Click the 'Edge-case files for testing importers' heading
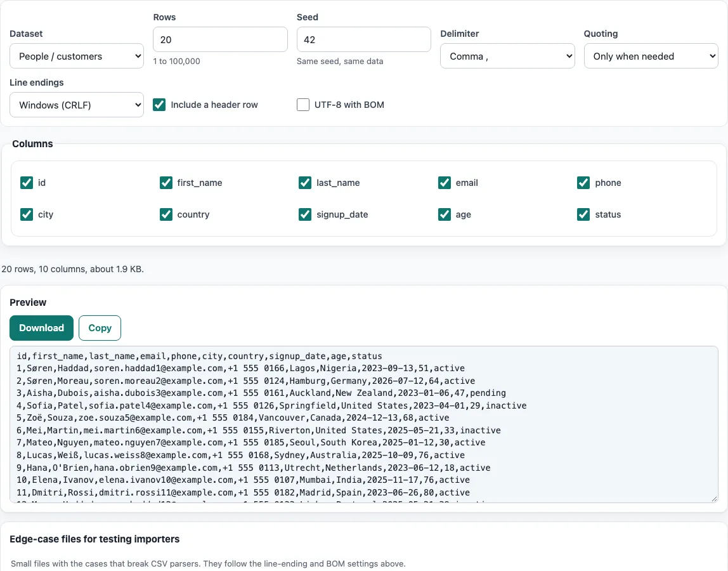Viewport: 728px width, 571px height. (x=94, y=539)
